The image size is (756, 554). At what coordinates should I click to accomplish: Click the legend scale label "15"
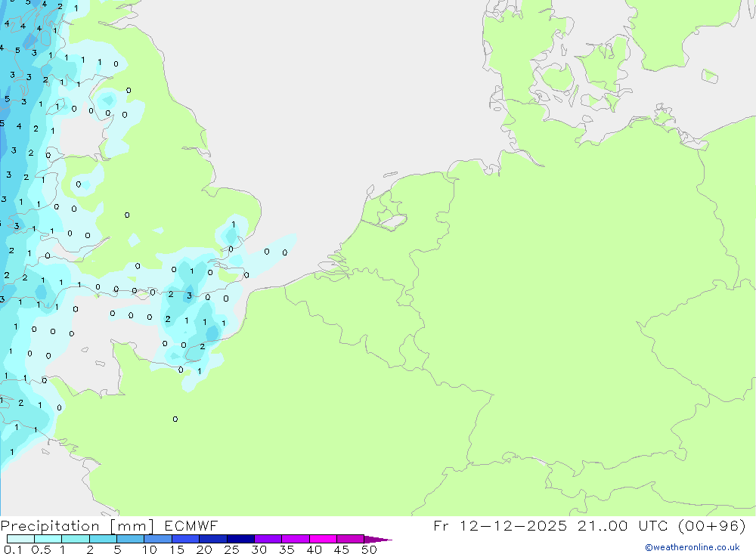point(177,549)
